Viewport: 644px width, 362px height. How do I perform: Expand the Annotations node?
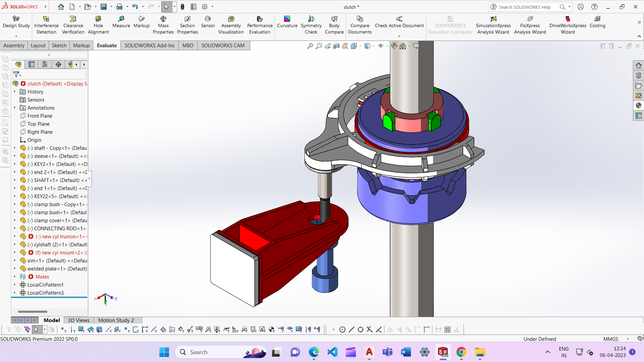pos(15,108)
